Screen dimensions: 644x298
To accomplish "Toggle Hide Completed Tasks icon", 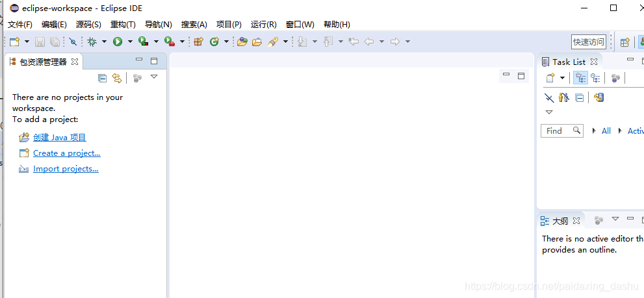I will click(x=549, y=97).
